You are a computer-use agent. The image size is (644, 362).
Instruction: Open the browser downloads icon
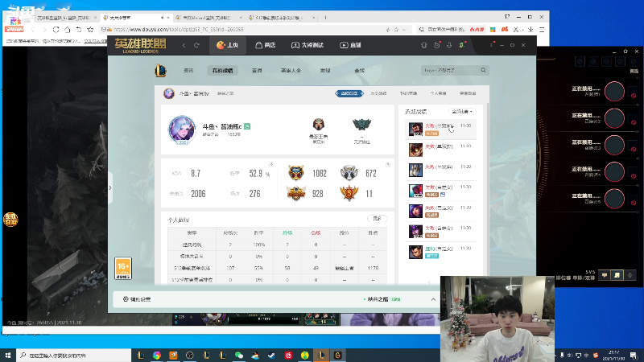530,30
